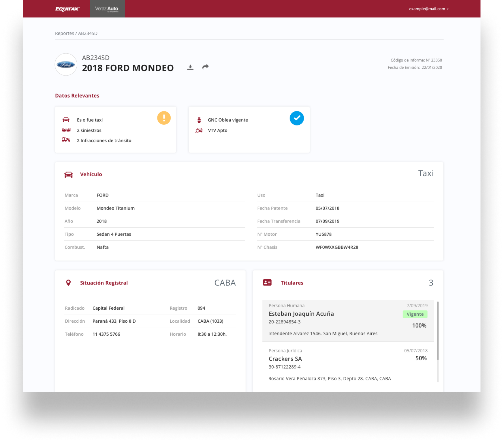504x443 pixels.
Task: Click the motor number YUS878
Action: coord(324,234)
